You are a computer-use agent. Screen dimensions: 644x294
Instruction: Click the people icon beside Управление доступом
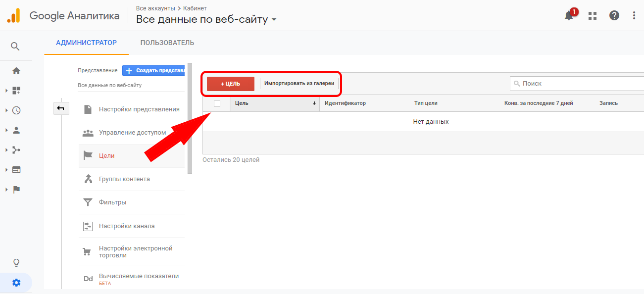(88, 133)
